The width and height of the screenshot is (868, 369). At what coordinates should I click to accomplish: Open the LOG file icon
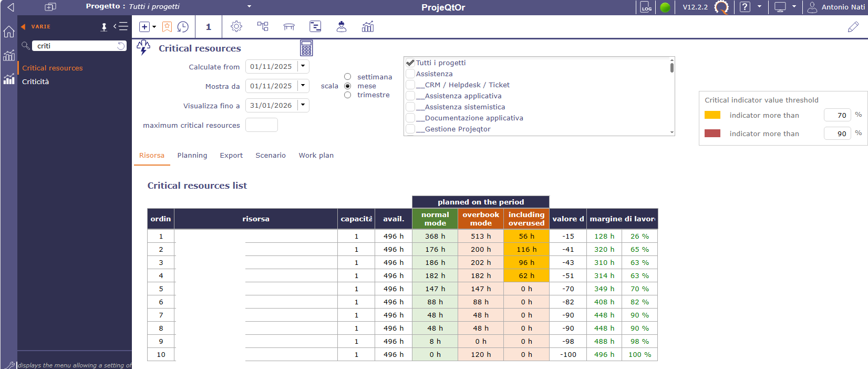[646, 7]
